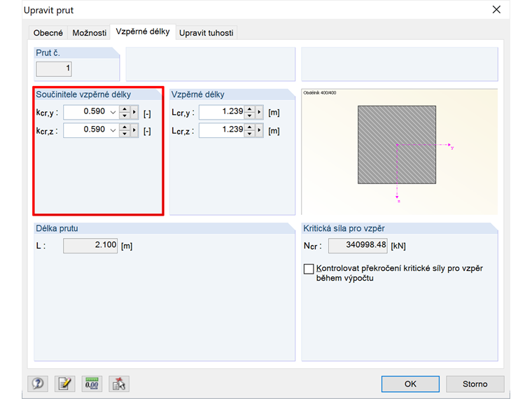Viewport: 532px width, 399px height.
Task: Cancel the dialog with Storno
Action: (475, 384)
